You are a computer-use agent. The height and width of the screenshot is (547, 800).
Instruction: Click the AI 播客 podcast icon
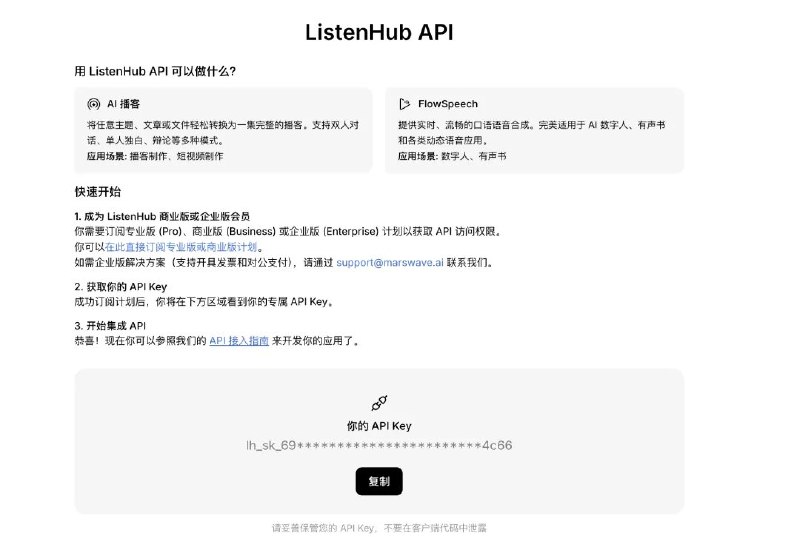[x=93, y=104]
